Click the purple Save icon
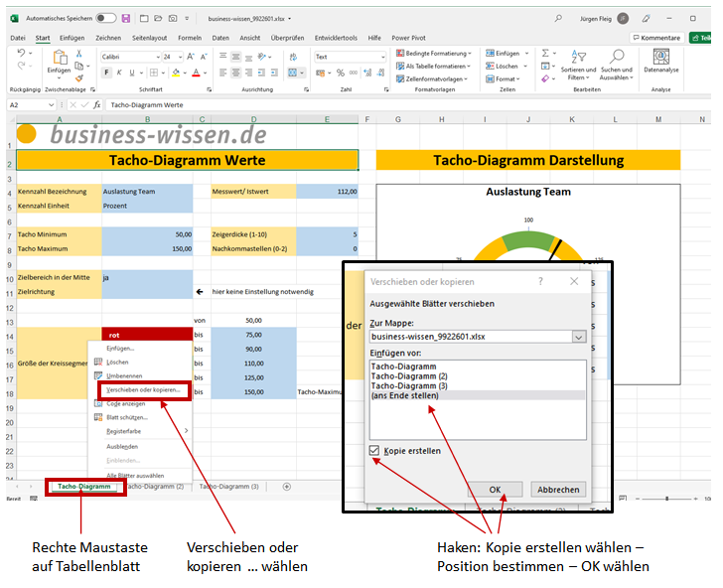 126,19
